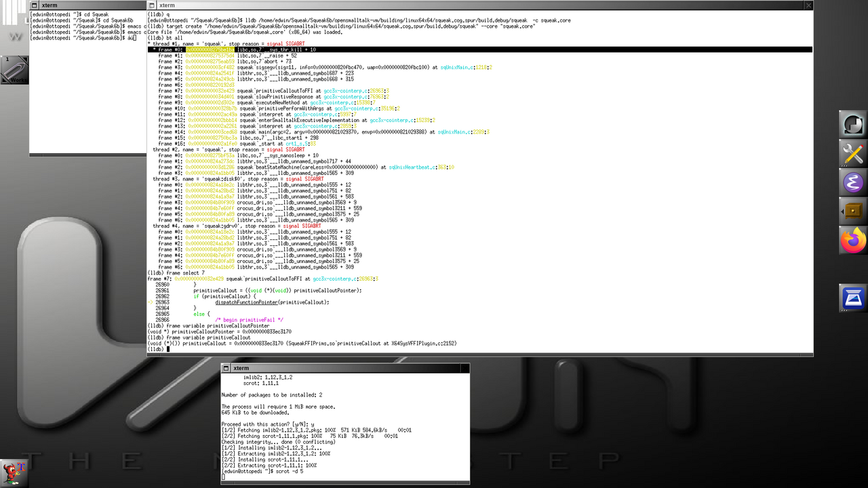This screenshot has height=488, width=868.
Task: Click the empty lldb prompt at the bottom
Action: (x=168, y=349)
